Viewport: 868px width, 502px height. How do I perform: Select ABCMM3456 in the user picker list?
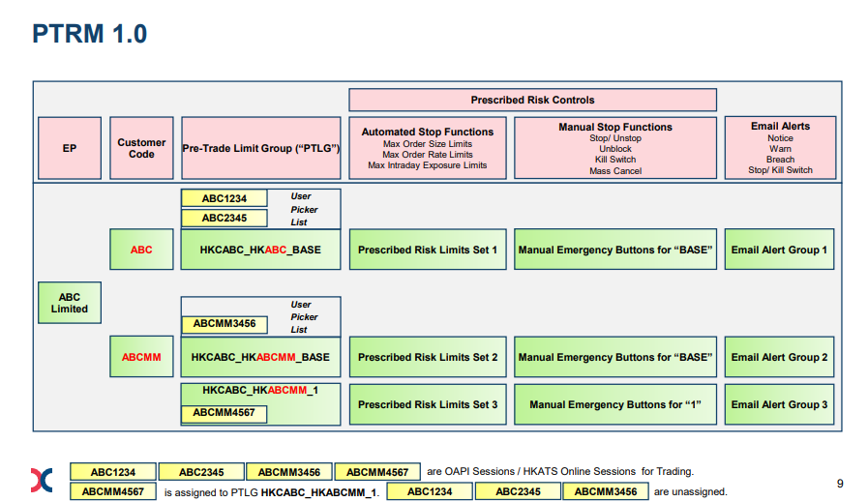(224, 324)
